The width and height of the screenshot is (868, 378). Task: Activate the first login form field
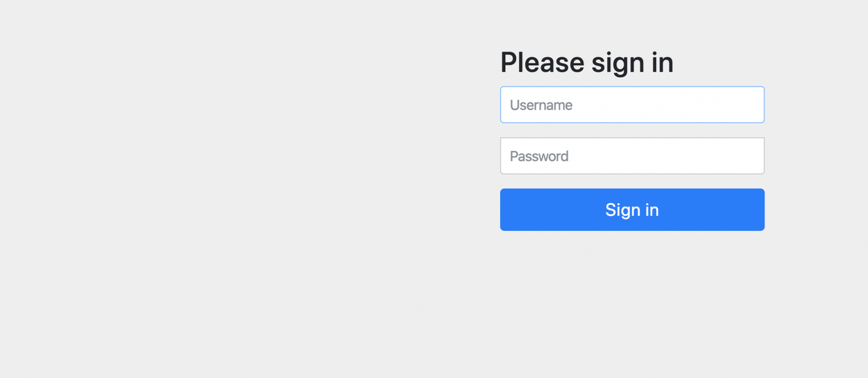point(632,105)
